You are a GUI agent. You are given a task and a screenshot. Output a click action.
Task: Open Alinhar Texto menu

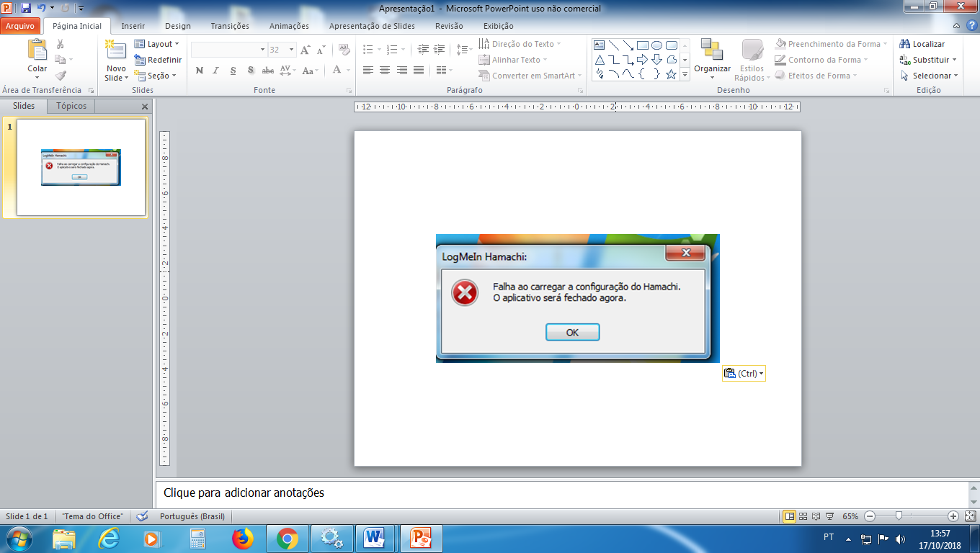[x=513, y=60]
